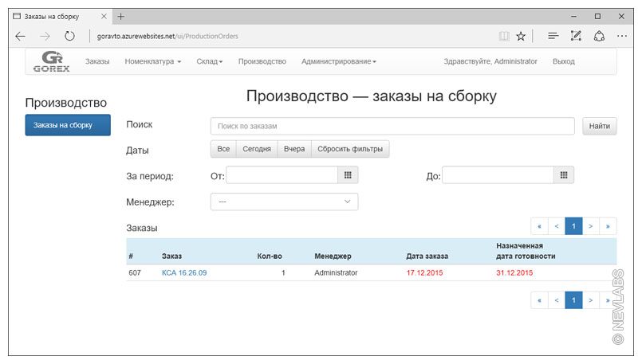Click the Make a Web Note icon
This screenshot has height=364, width=642.
[576, 36]
